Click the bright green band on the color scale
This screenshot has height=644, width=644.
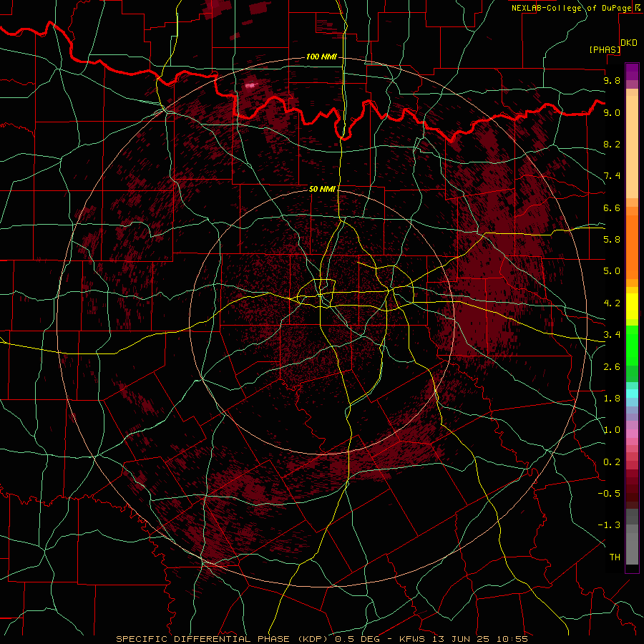[632, 346]
